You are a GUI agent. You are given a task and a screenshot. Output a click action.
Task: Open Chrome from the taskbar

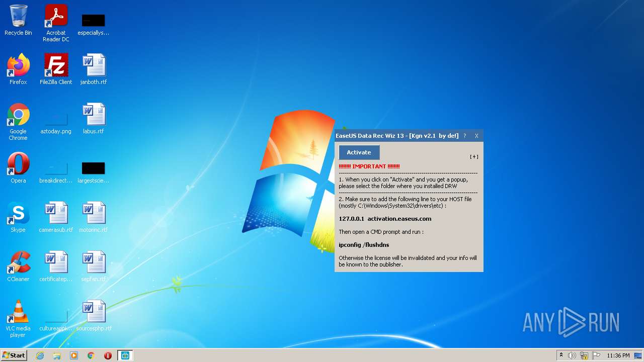pyautogui.click(x=91, y=355)
